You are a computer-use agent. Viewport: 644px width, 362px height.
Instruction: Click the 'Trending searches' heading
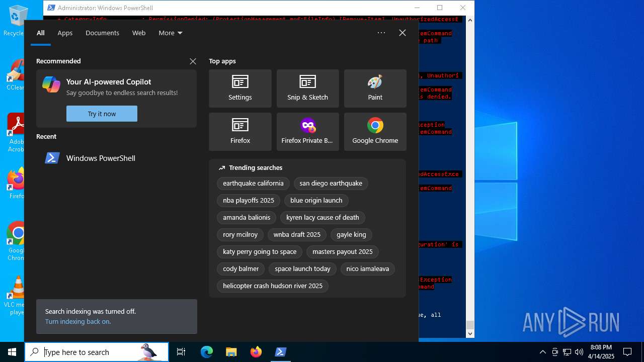point(256,168)
